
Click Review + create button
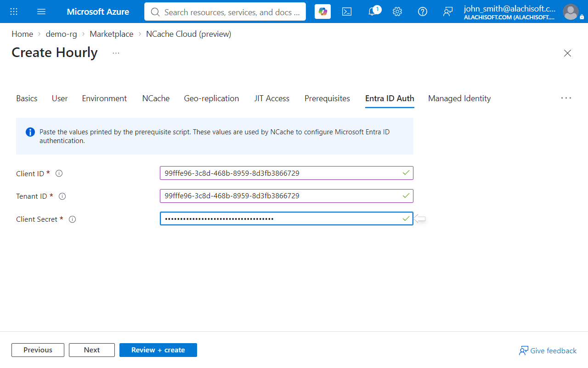(x=158, y=350)
